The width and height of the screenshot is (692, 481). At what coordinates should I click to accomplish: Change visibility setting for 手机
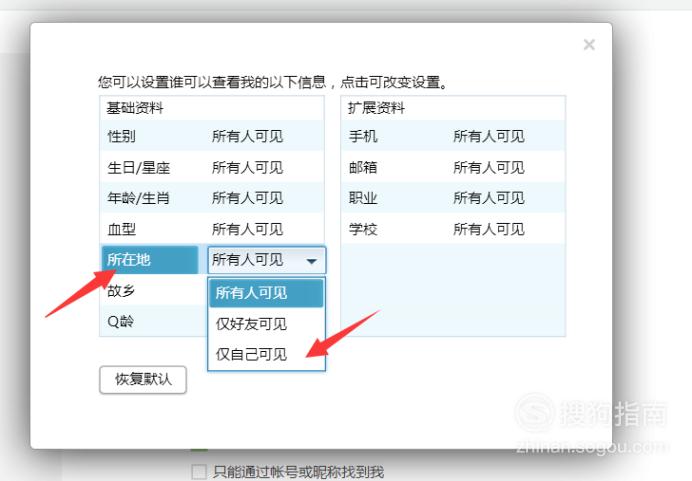489,136
